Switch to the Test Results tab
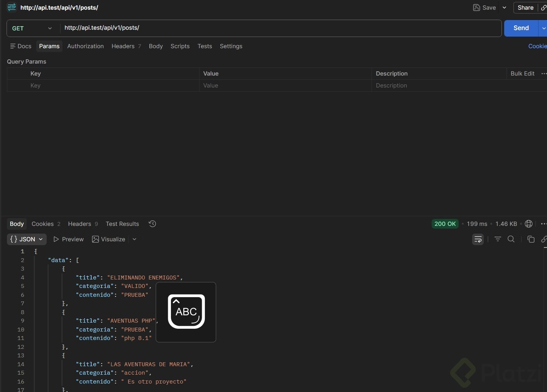Viewport: 547px width, 392px height. coord(122,224)
